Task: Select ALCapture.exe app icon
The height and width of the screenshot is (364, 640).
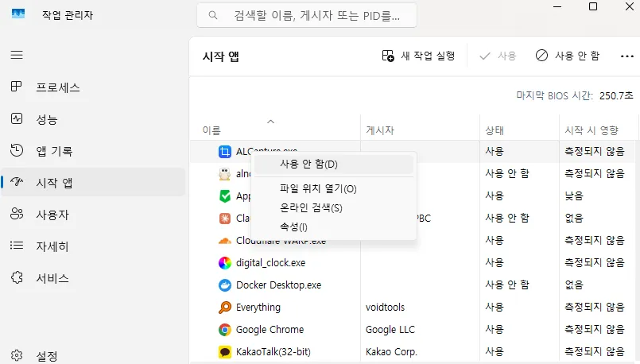Action: tap(224, 152)
